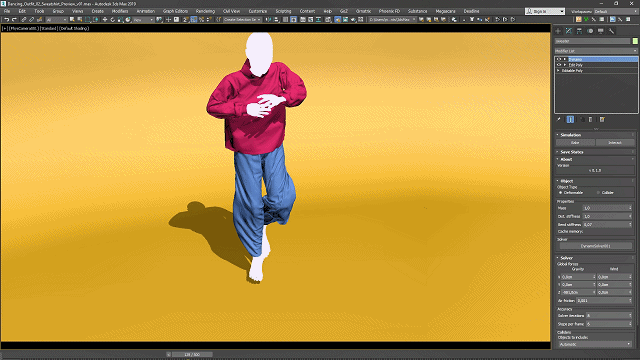Click Make Unique icon under modifier stack
The image size is (640, 360).
click(582, 120)
